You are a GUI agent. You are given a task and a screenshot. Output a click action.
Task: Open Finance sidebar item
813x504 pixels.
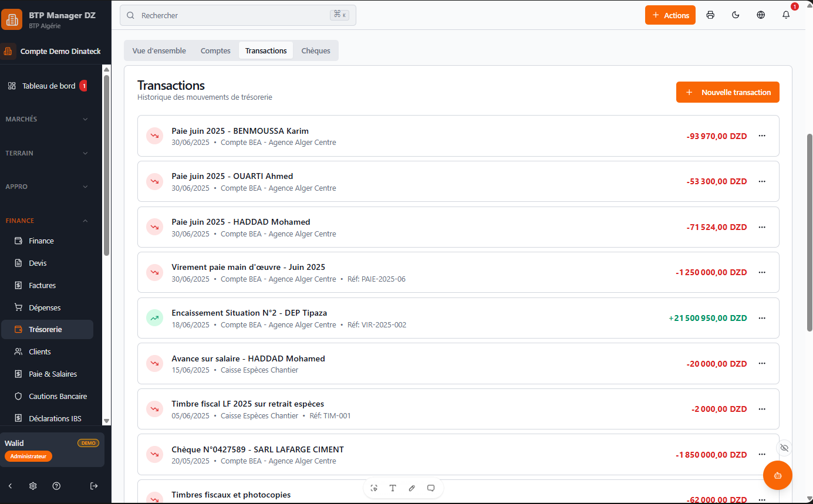(x=47, y=241)
